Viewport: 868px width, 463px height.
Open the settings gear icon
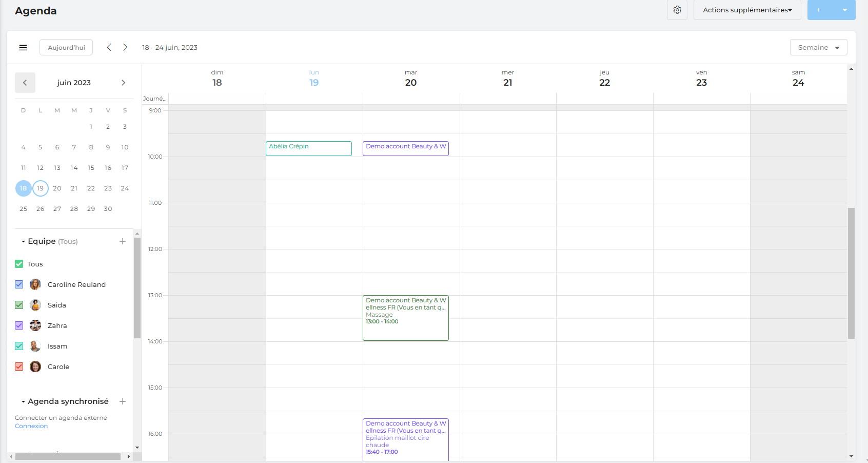677,10
